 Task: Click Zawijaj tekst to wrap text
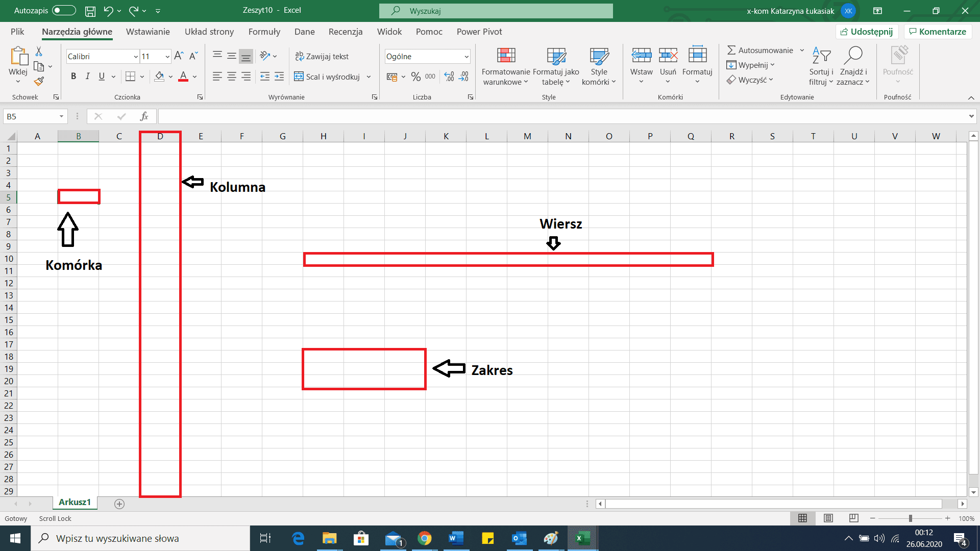[323, 56]
